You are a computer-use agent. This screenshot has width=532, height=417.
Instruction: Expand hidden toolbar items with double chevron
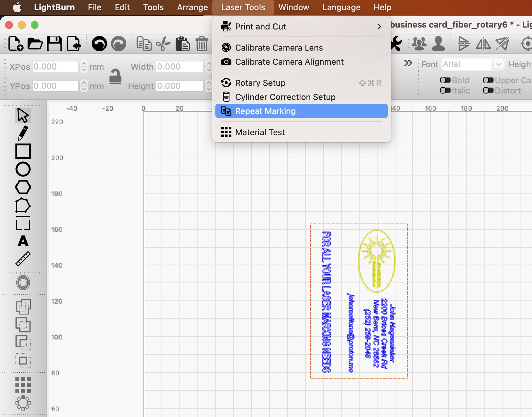[x=408, y=63]
